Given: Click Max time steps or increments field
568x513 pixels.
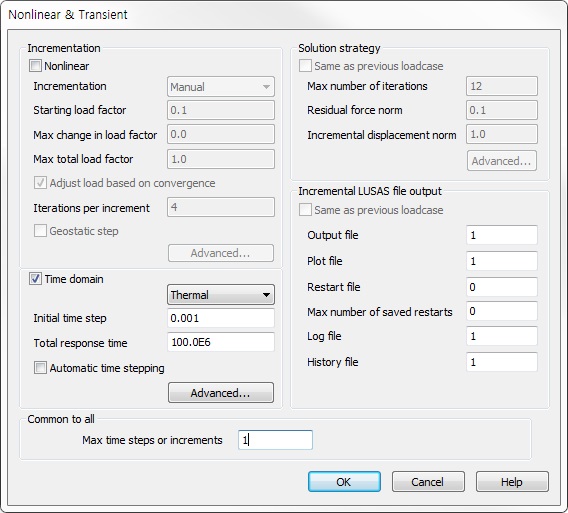Looking at the screenshot, I should [x=275, y=440].
